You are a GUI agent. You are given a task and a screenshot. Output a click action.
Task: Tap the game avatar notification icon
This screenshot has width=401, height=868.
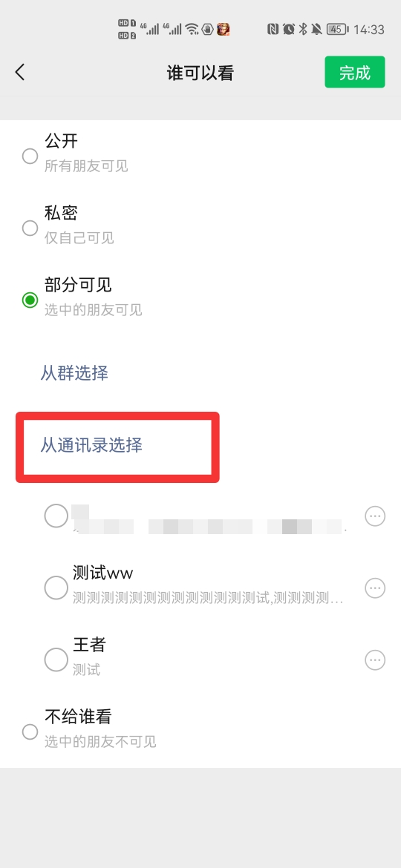click(224, 29)
